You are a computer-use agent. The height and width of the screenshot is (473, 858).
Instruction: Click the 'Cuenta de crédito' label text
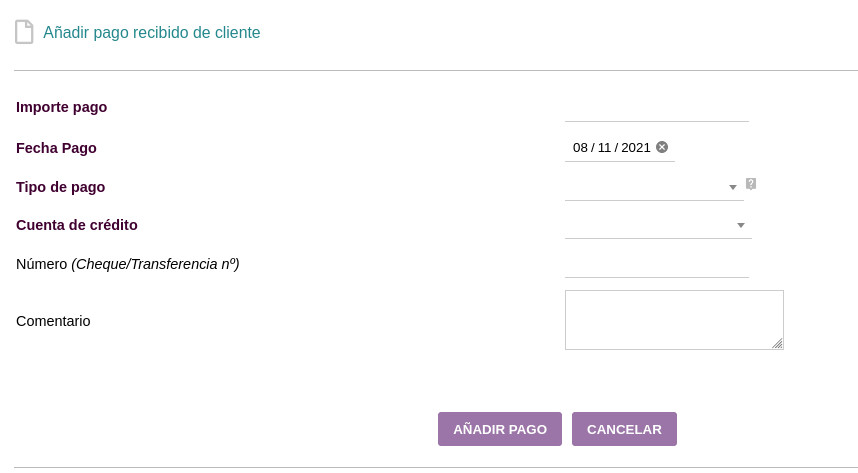tap(77, 225)
